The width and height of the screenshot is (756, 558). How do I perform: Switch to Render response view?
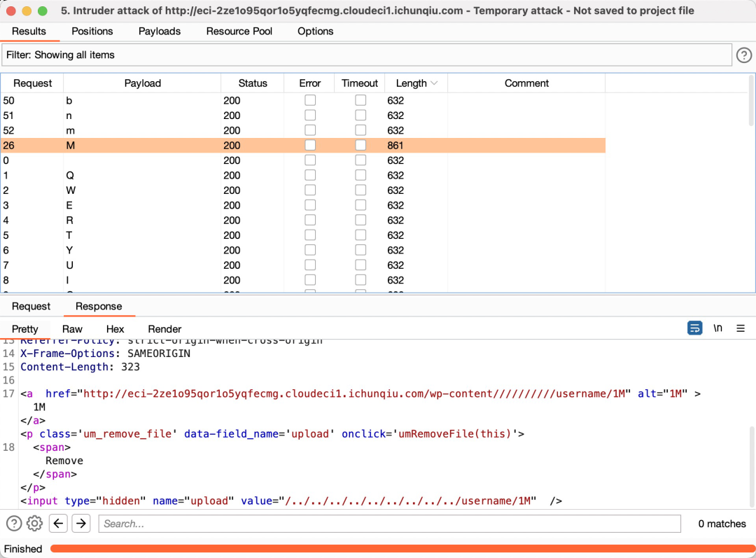[x=164, y=329]
